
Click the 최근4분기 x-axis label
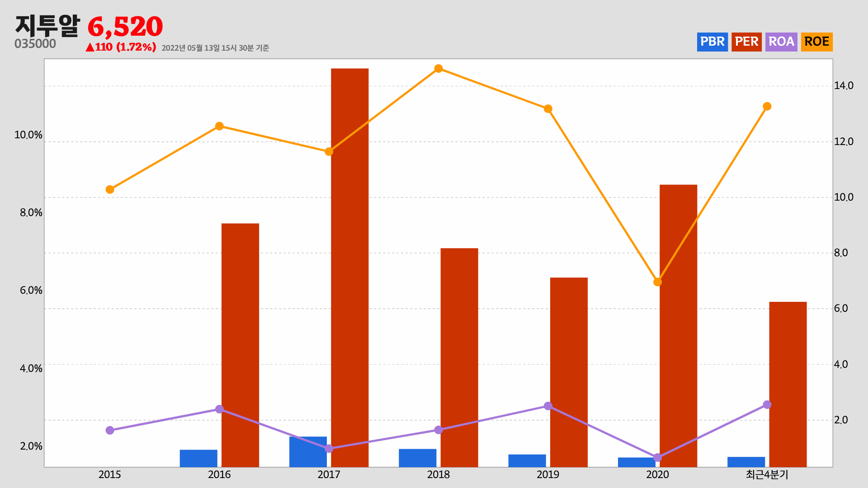tap(767, 474)
